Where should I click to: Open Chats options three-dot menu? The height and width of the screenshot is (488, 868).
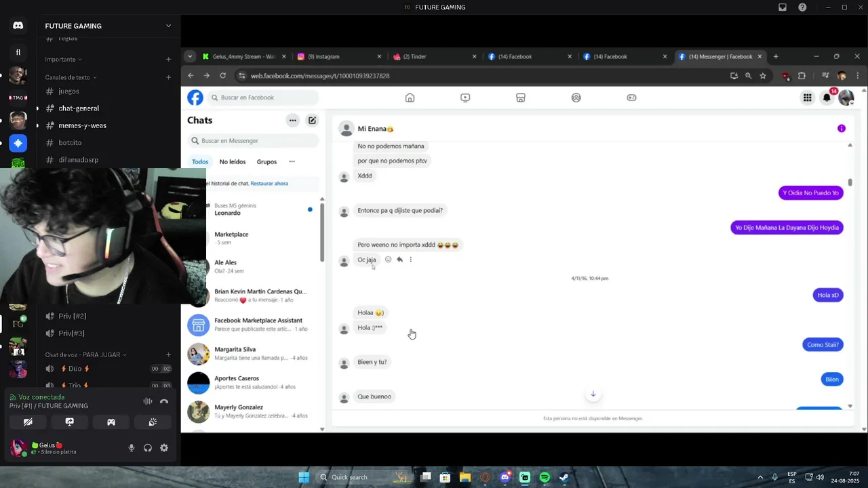pyautogui.click(x=292, y=121)
